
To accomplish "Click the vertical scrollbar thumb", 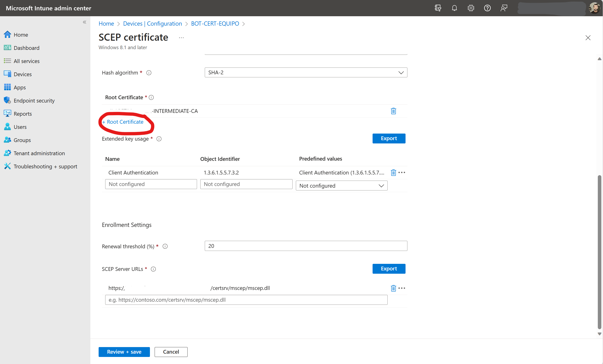I will coord(599,252).
